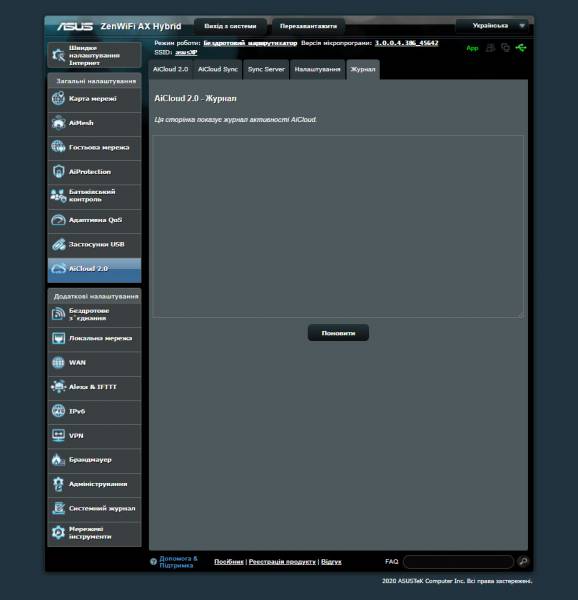
Task: Click the System Log notepad icon
Action: point(58,508)
